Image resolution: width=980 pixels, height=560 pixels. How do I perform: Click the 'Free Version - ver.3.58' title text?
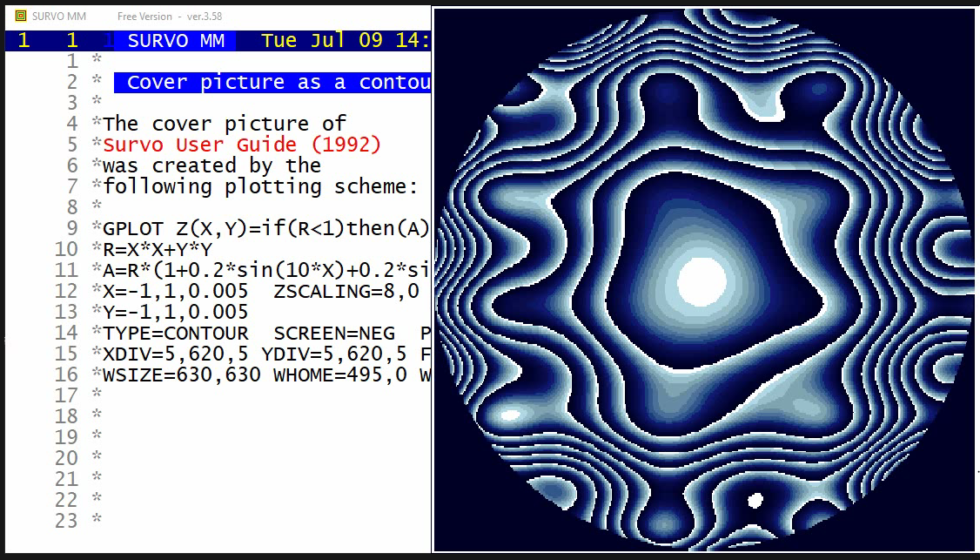(x=170, y=17)
